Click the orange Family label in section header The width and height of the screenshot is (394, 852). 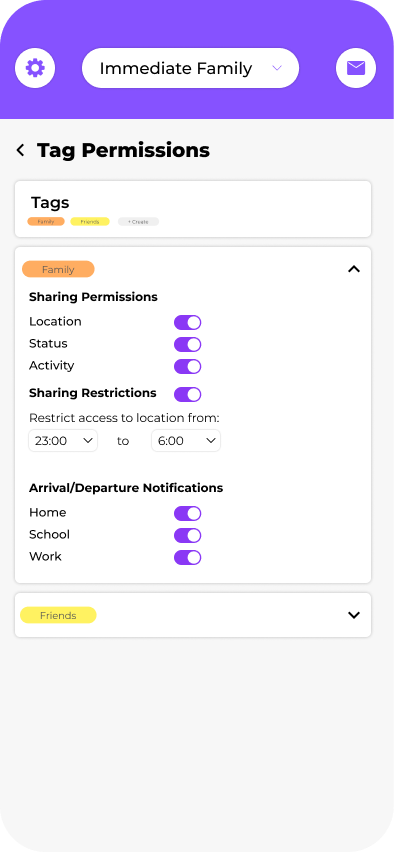point(58,269)
